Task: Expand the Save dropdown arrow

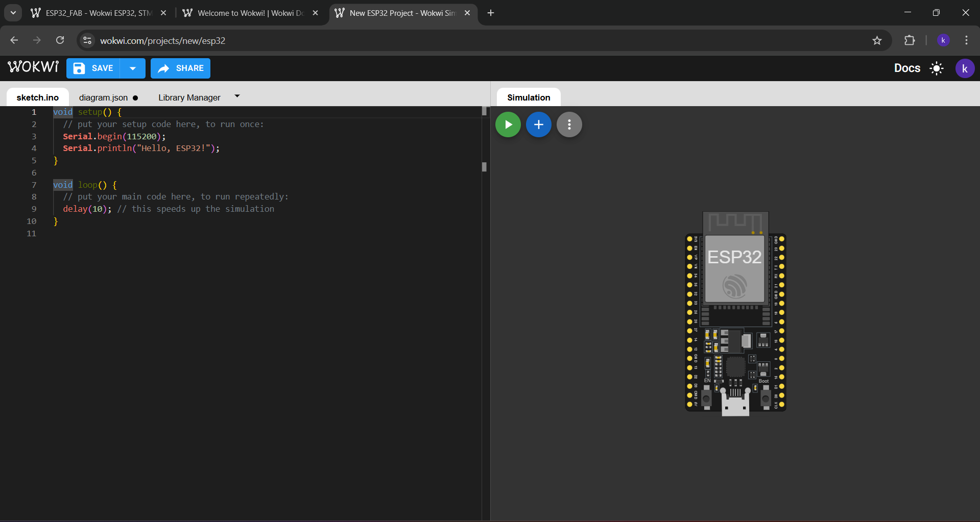Action: [x=133, y=68]
